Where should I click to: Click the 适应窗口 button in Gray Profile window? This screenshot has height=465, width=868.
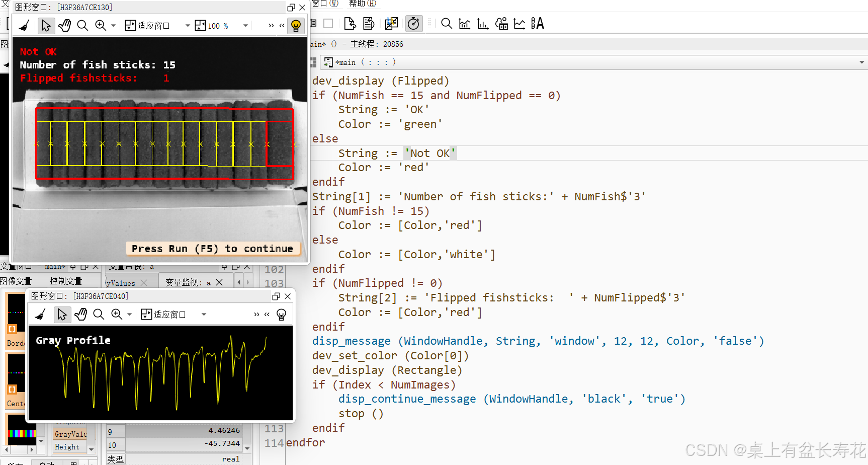pyautogui.click(x=163, y=315)
